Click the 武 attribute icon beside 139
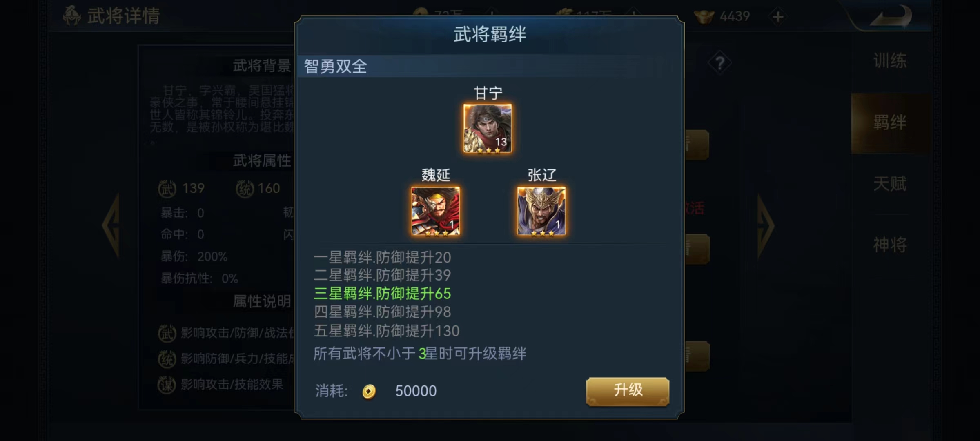 pos(167,189)
